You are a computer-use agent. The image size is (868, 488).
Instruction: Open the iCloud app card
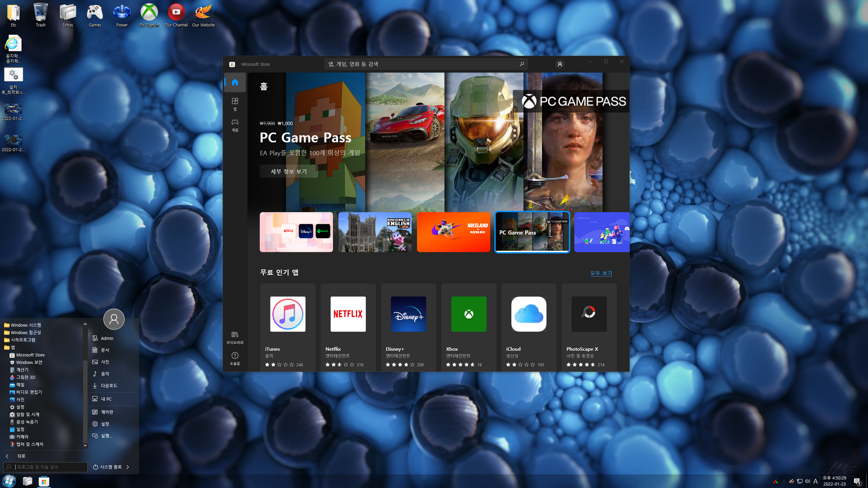529,328
